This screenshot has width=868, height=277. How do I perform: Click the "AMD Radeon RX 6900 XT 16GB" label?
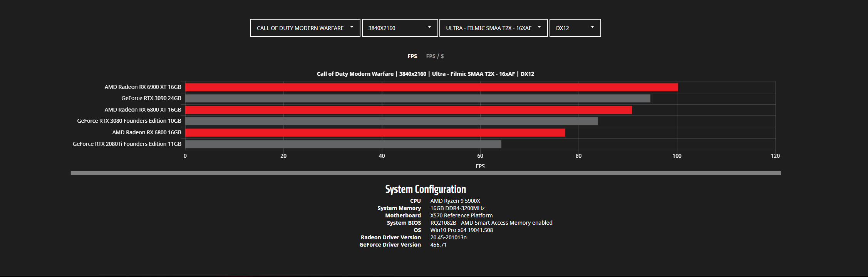click(143, 87)
